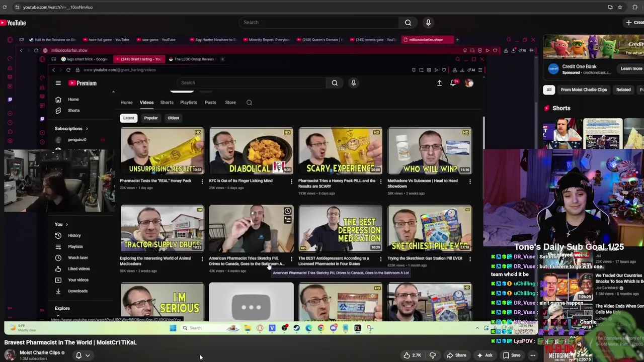The image size is (644, 362).
Task: In the video, click the Playlists channel tab
Action: (189, 103)
